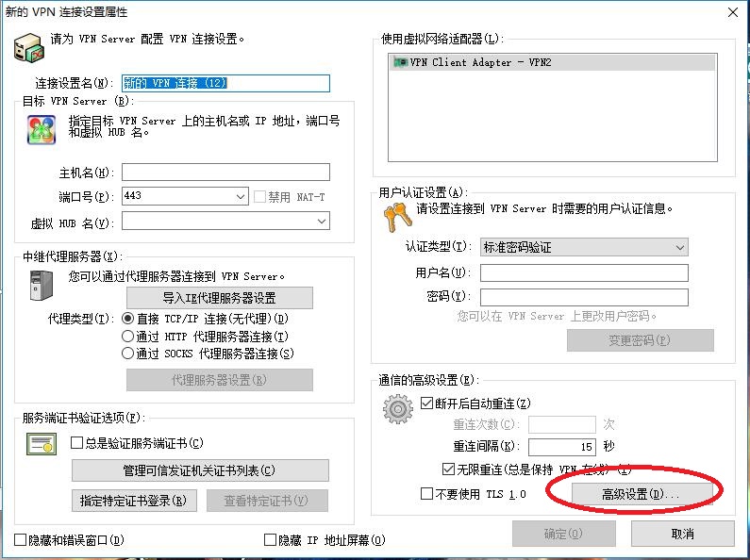Click 导入IE代理服务器设置 button
The image size is (750, 560).
(x=219, y=298)
